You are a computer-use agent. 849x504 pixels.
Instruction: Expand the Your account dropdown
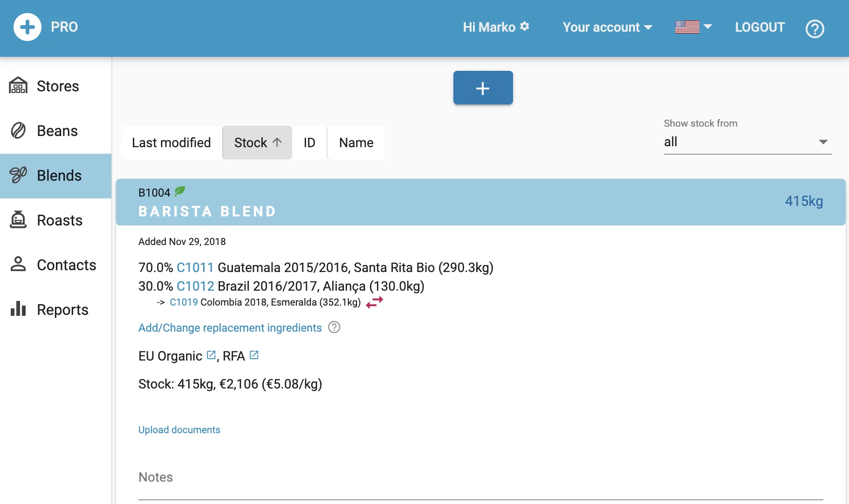coord(607,27)
